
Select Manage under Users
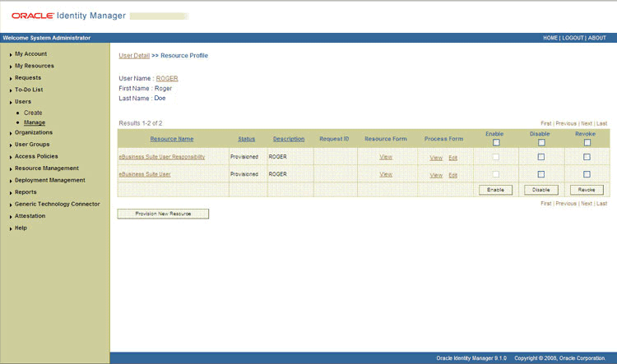[x=35, y=122]
